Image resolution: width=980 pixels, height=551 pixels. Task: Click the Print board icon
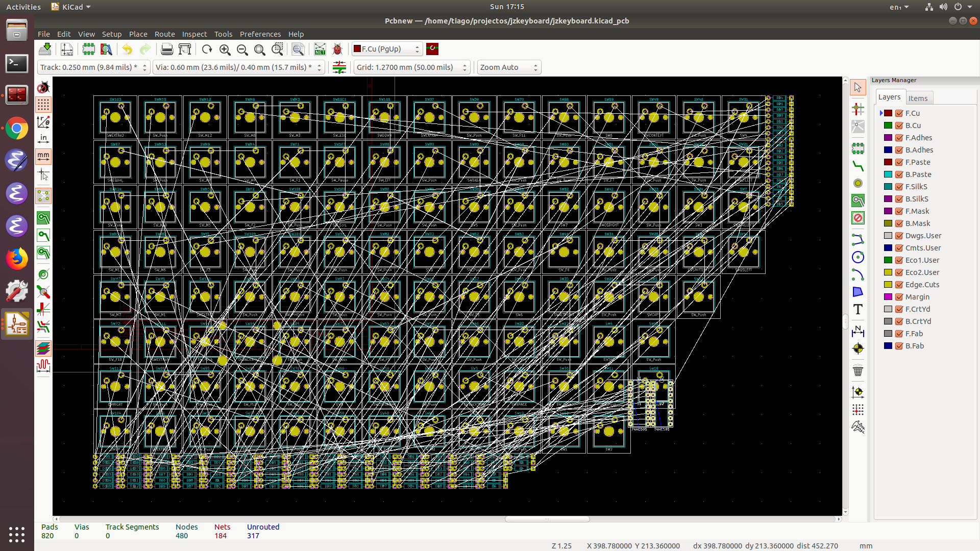click(166, 49)
